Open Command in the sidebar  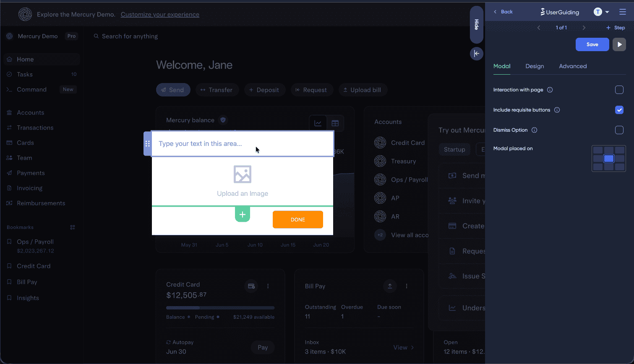tap(42, 89)
